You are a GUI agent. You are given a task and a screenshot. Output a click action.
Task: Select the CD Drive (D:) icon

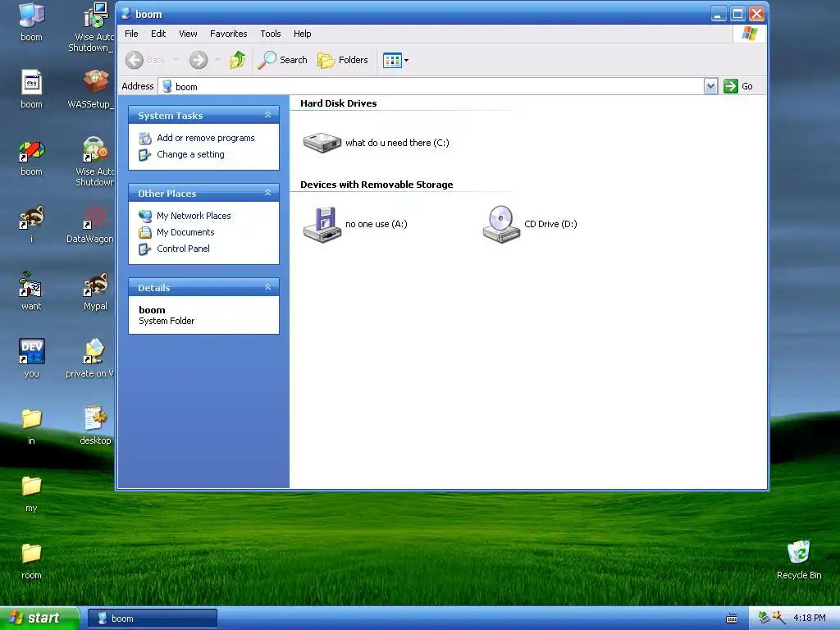(501, 225)
